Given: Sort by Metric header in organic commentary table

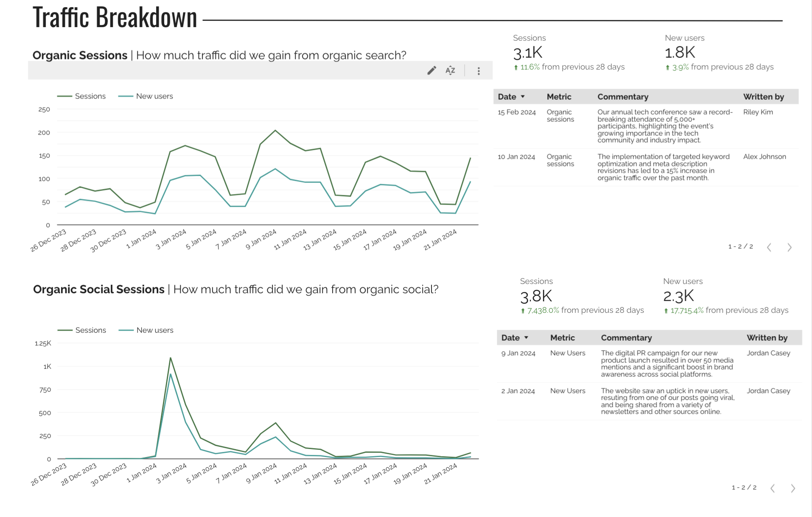Looking at the screenshot, I should pos(559,97).
